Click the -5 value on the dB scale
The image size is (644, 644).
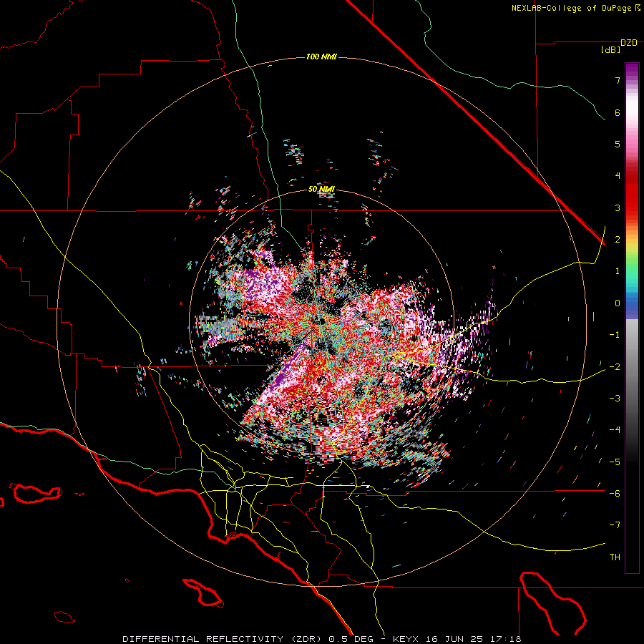pos(615,462)
